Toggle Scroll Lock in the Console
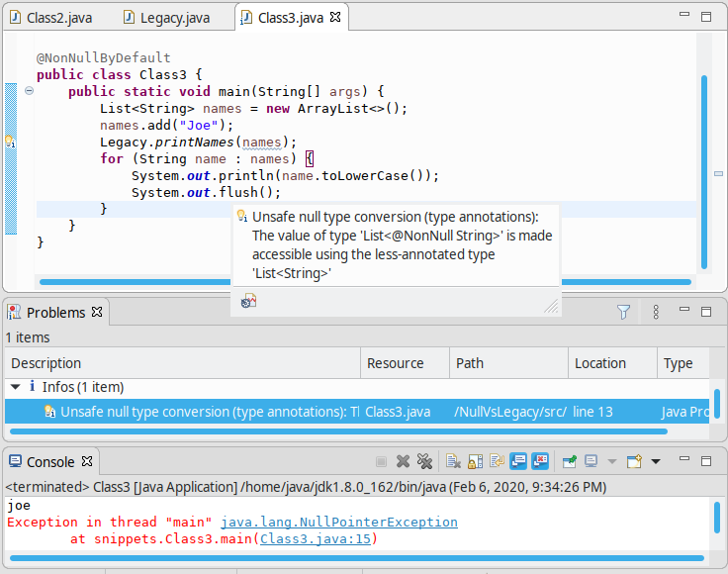The width and height of the screenshot is (728, 574). pos(474,461)
